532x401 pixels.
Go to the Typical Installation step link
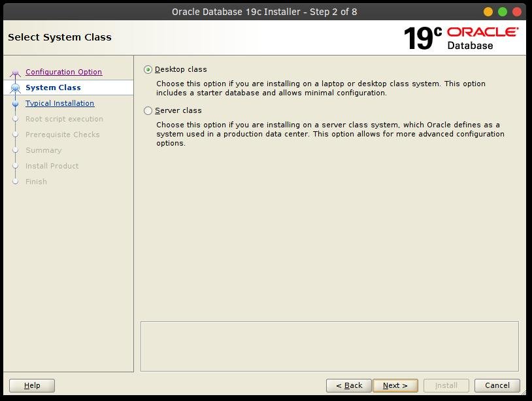(x=59, y=103)
